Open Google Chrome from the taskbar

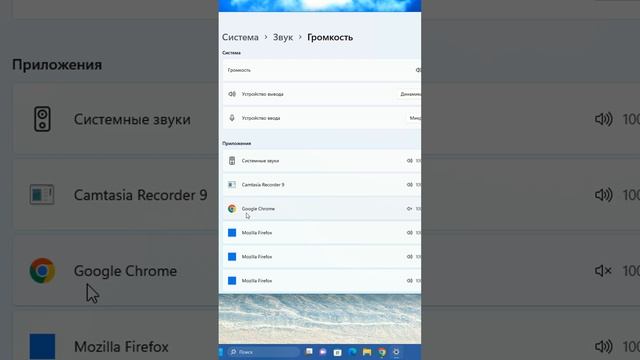pos(382,352)
